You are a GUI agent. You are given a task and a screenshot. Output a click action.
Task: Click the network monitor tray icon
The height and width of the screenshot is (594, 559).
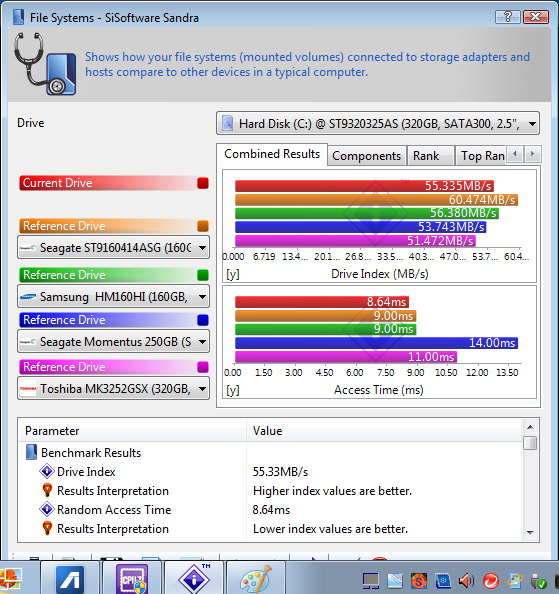tap(370, 580)
